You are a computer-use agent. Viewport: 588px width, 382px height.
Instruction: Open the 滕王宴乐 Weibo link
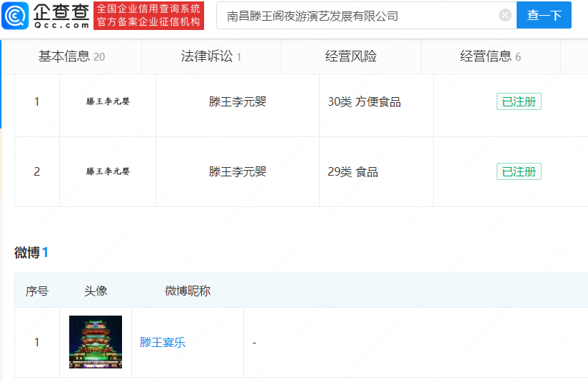coord(163,342)
